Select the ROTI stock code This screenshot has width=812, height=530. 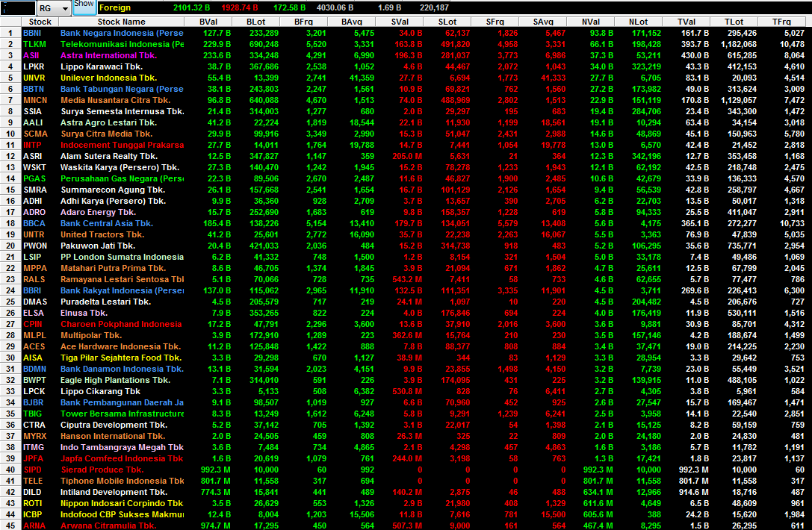33,504
